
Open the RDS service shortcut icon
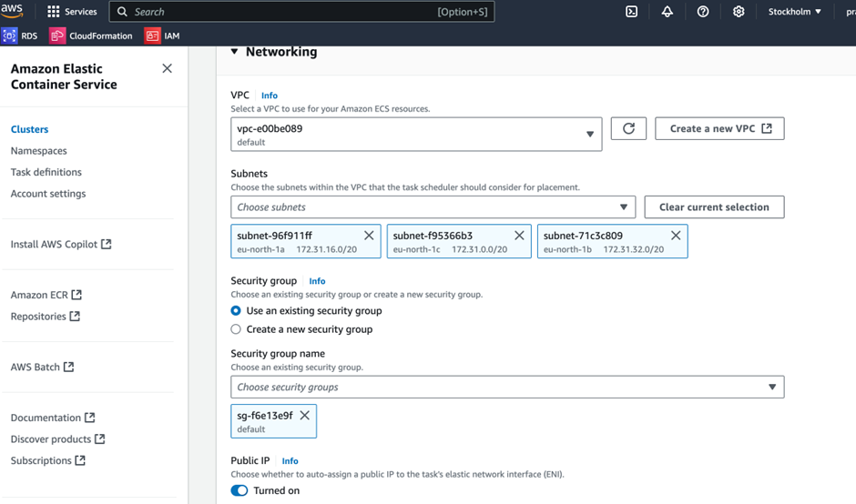pos(9,35)
